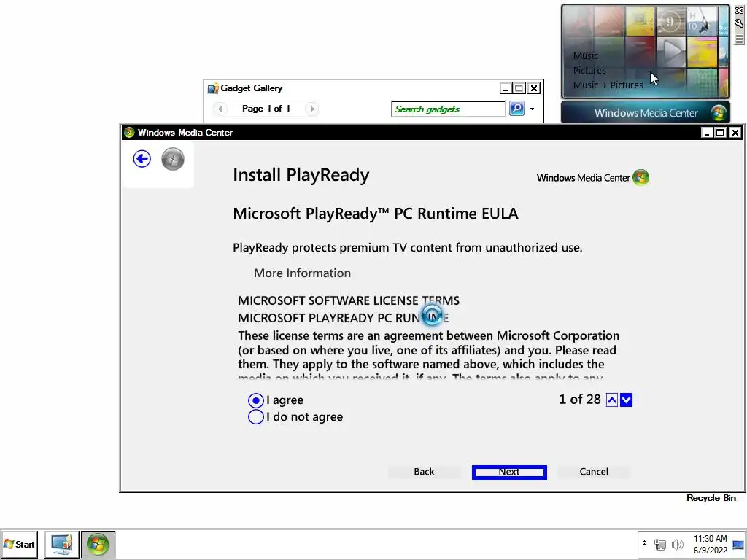
Task: Move EULA text down one page
Action: [x=626, y=400]
